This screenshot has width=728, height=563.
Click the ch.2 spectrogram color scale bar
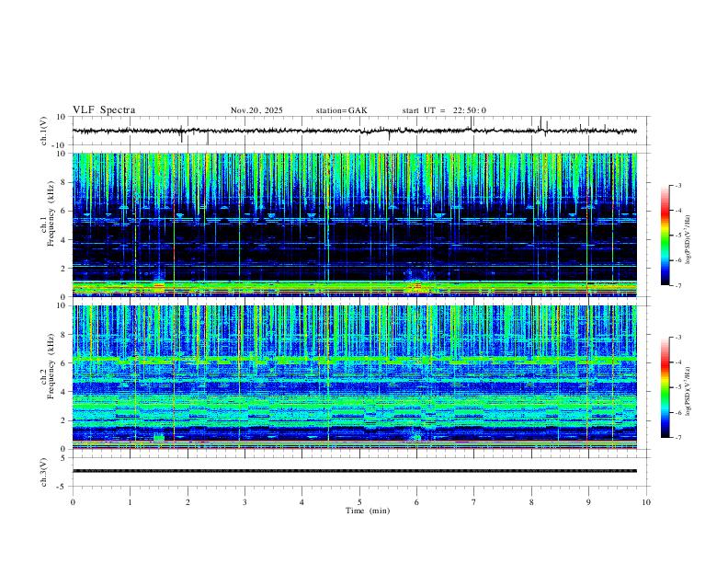(665, 387)
